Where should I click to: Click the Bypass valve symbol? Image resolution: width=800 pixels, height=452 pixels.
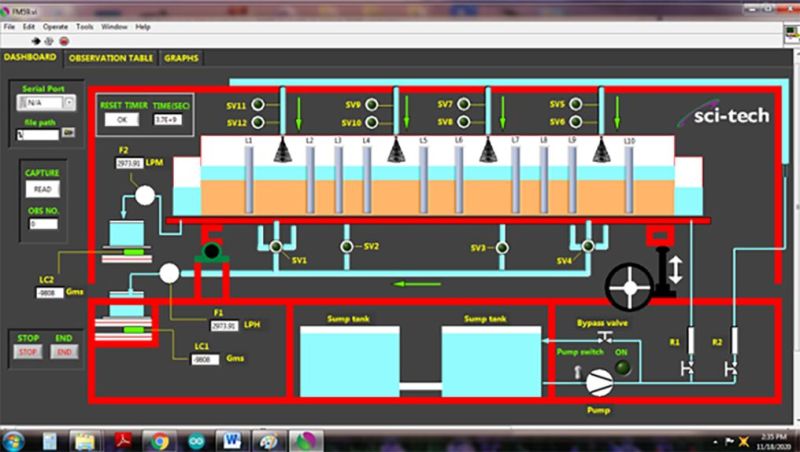coord(604,337)
